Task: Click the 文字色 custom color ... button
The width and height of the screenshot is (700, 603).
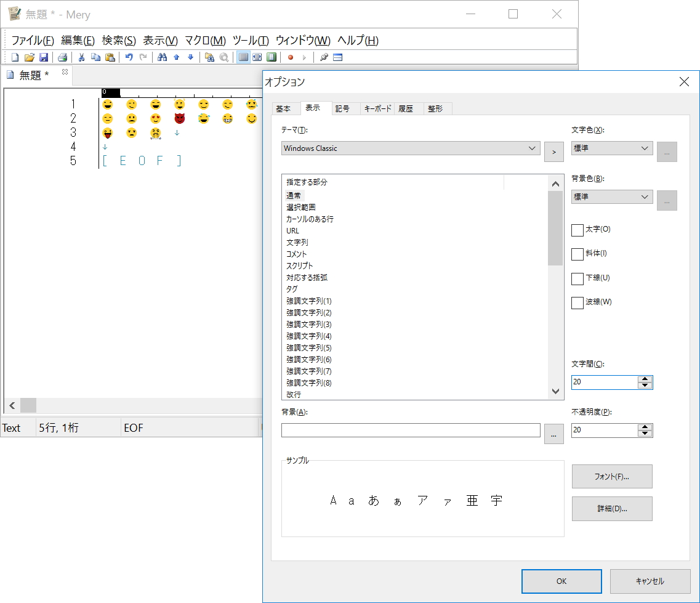Action: 667,152
